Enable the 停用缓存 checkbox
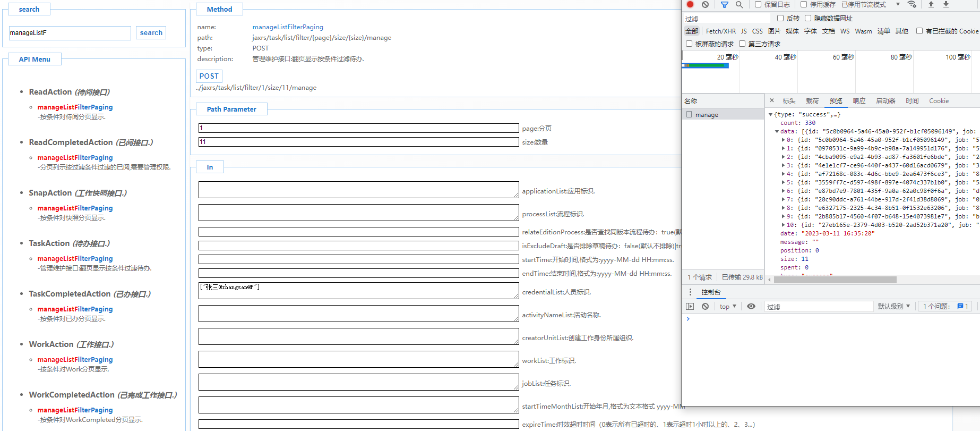 click(x=804, y=4)
